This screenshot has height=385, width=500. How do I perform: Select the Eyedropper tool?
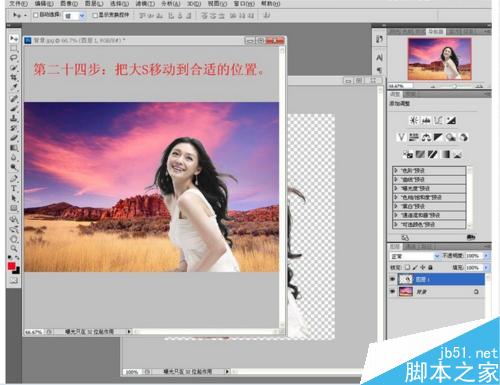tap(13, 87)
